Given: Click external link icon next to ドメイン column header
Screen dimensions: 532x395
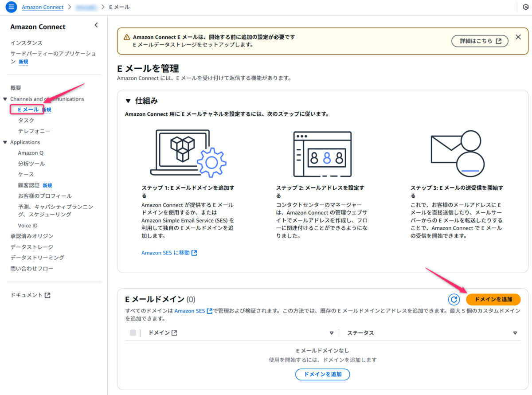Looking at the screenshot, I should click(174, 333).
